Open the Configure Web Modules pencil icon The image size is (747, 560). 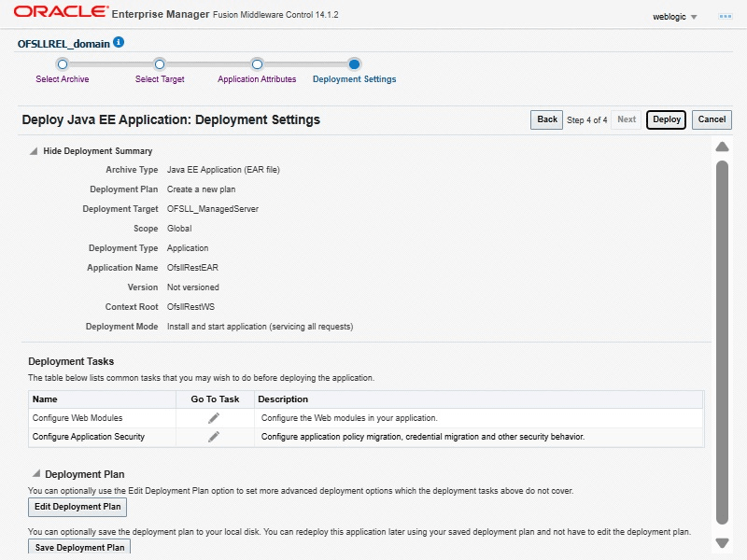(x=214, y=418)
